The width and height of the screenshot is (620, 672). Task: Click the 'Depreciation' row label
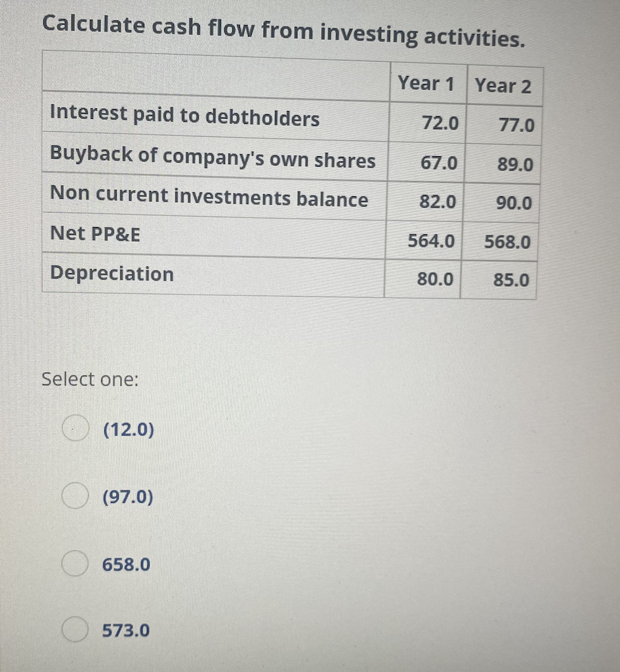[x=112, y=274]
